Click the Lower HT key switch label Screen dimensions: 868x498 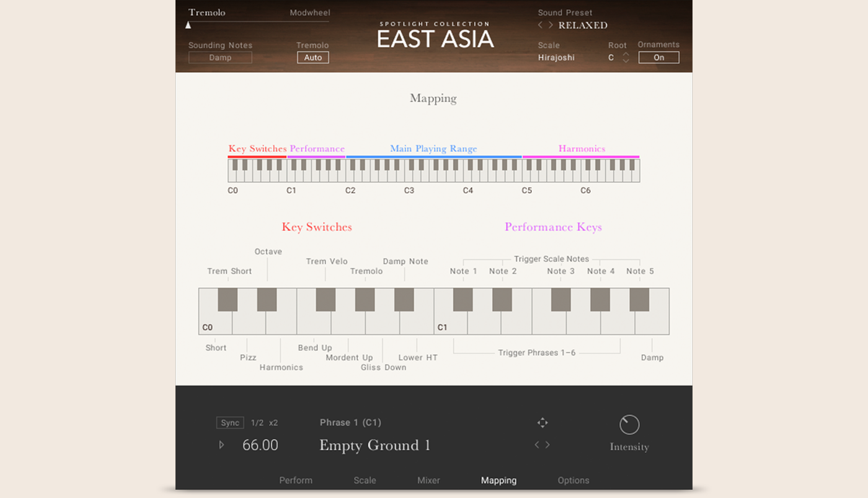pyautogui.click(x=418, y=357)
